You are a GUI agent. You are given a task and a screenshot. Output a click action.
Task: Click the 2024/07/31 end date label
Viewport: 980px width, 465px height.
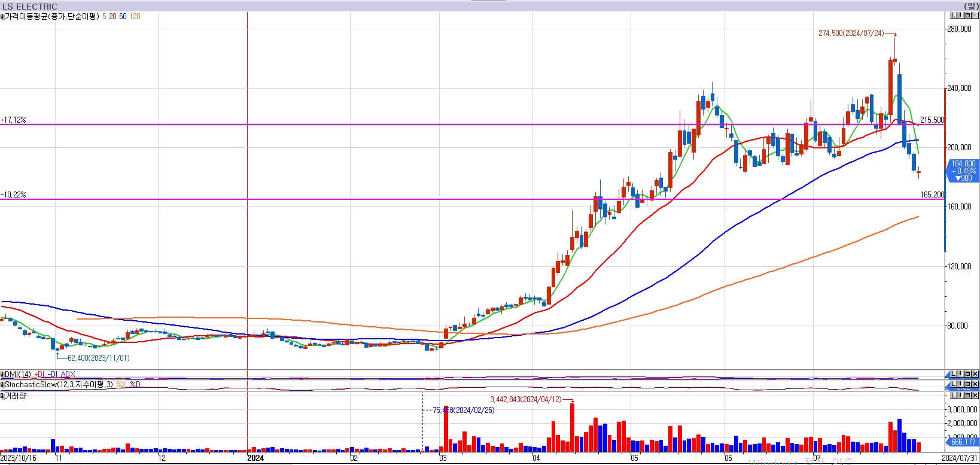coord(959,458)
